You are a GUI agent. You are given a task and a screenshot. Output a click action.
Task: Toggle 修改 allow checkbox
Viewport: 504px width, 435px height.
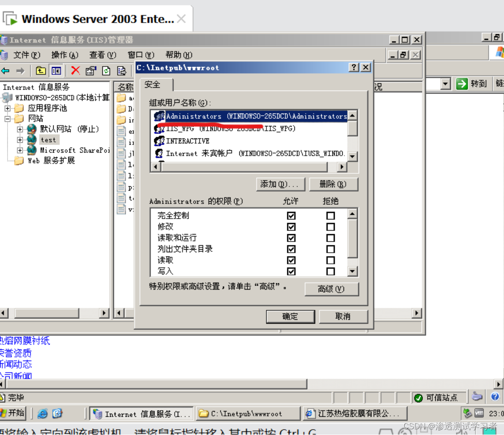point(291,227)
